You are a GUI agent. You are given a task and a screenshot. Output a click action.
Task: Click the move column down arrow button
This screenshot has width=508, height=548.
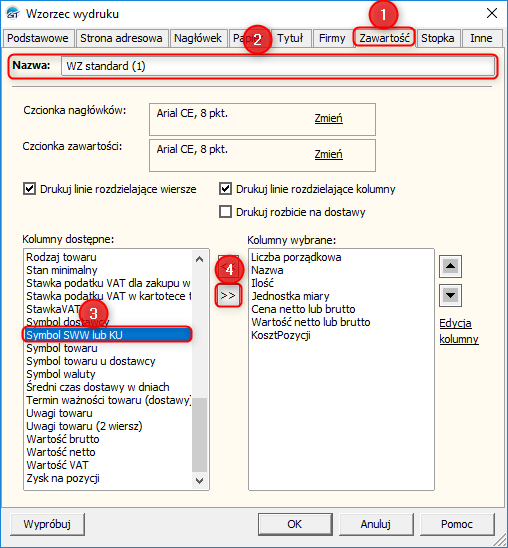point(450,295)
